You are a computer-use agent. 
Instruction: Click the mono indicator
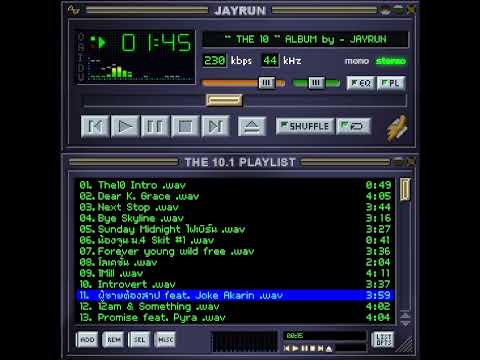[x=357, y=61]
